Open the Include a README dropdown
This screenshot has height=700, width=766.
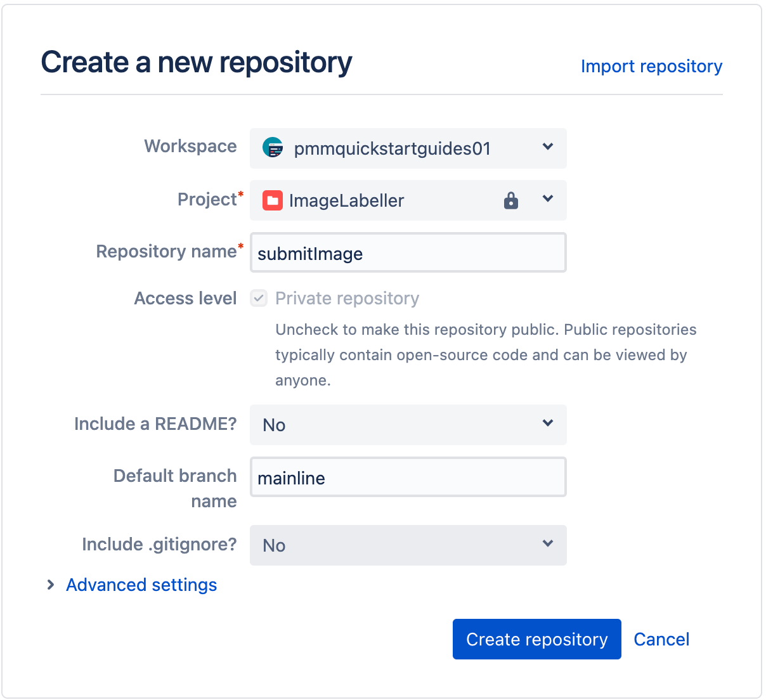[x=408, y=425]
